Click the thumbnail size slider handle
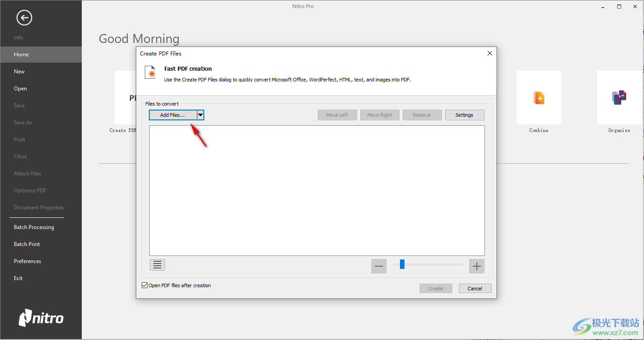Viewport: 644px width, 340px height. click(402, 264)
